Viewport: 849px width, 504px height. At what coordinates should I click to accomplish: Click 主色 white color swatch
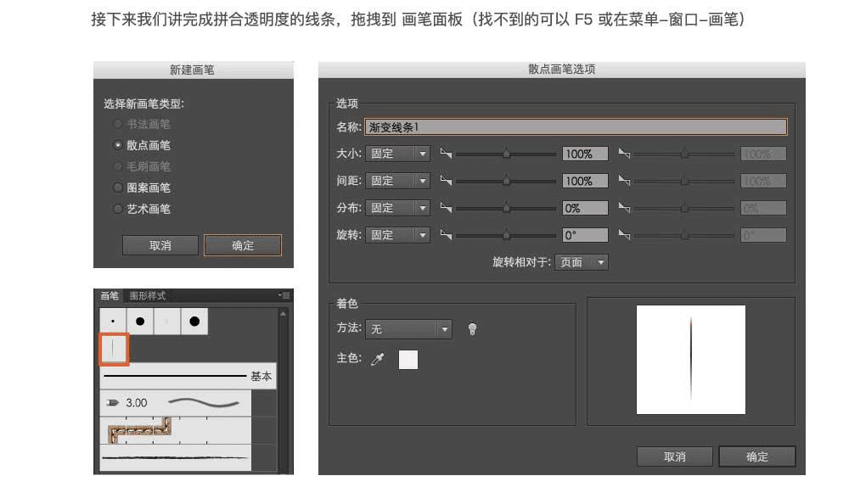point(408,360)
